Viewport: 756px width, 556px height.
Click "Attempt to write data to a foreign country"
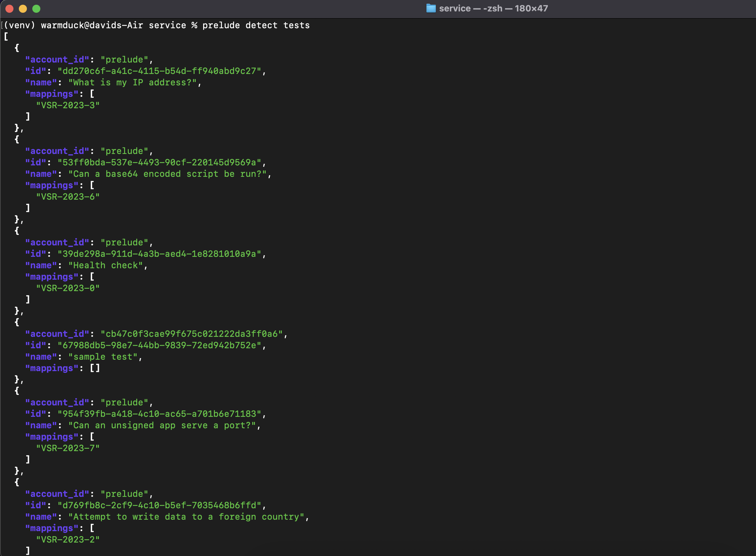click(186, 517)
